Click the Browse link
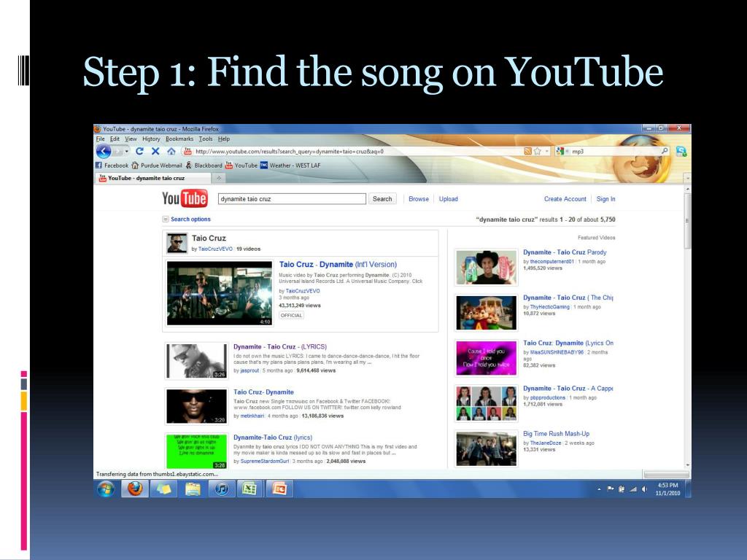 (419, 199)
